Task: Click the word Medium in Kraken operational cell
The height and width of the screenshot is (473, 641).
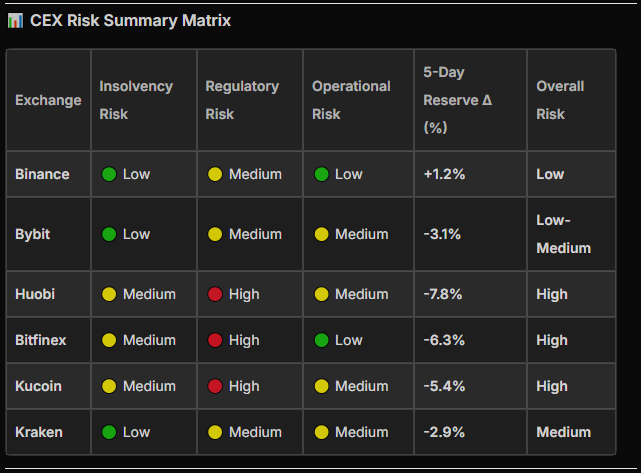Action: point(362,432)
